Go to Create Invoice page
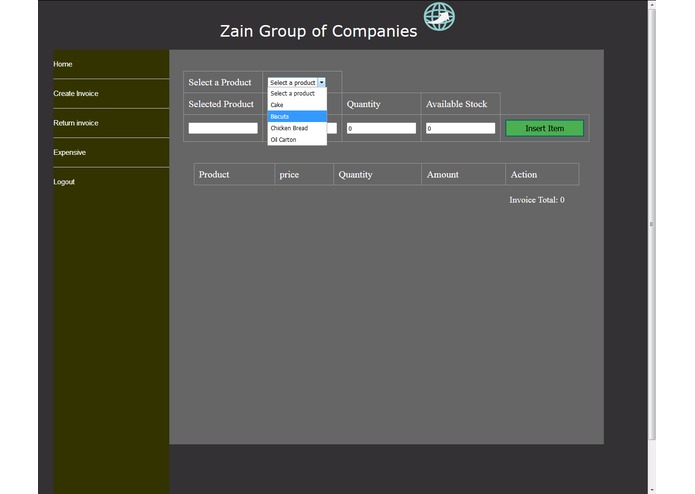The image size is (695, 494). tap(76, 93)
